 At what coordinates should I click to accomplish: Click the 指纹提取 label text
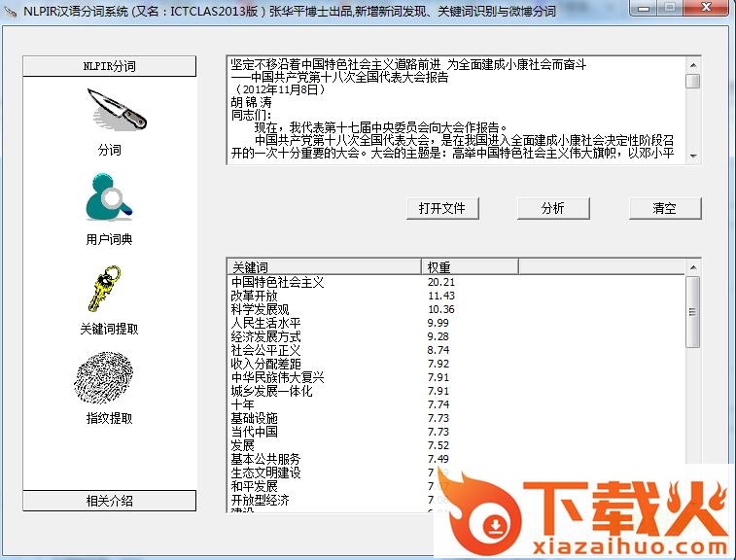[x=109, y=418]
